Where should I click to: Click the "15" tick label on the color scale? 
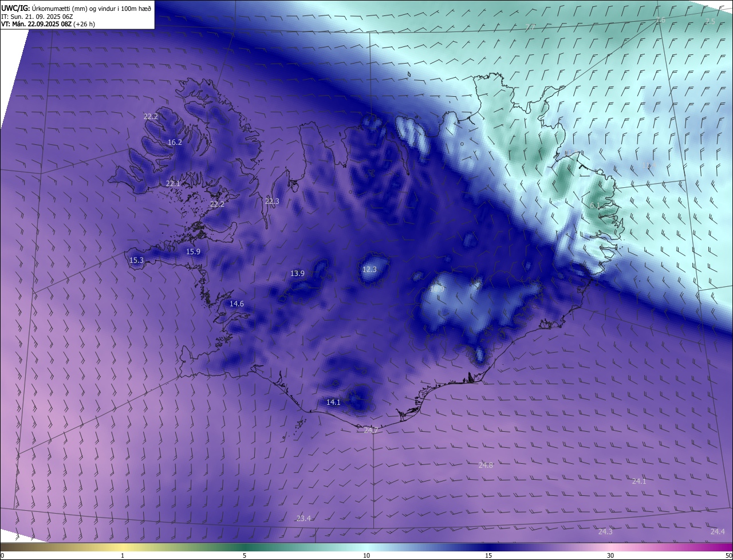pyautogui.click(x=488, y=555)
